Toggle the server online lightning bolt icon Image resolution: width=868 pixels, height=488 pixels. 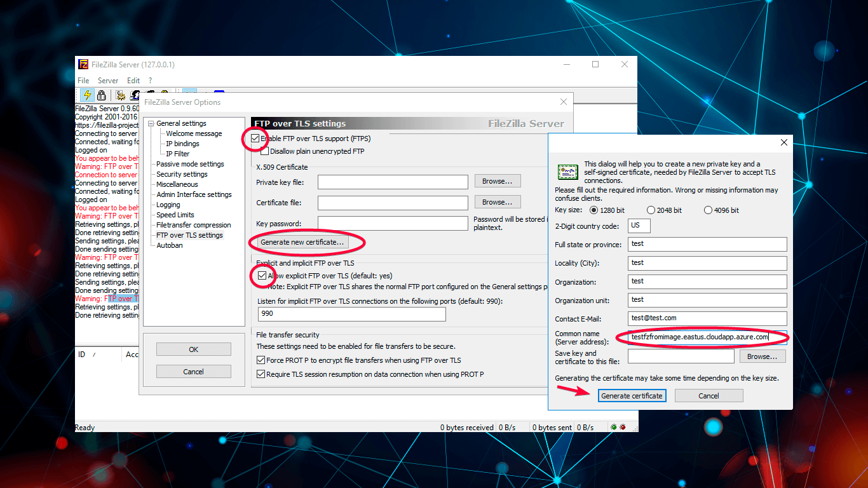(x=87, y=95)
